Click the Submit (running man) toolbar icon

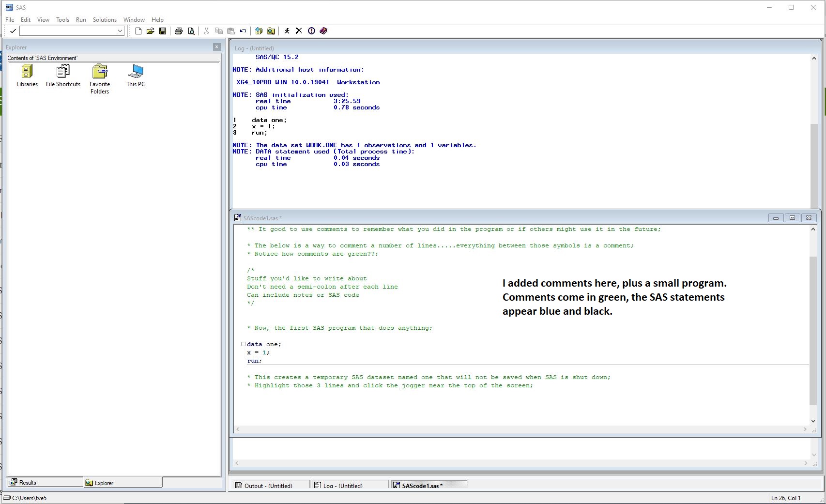coord(287,31)
